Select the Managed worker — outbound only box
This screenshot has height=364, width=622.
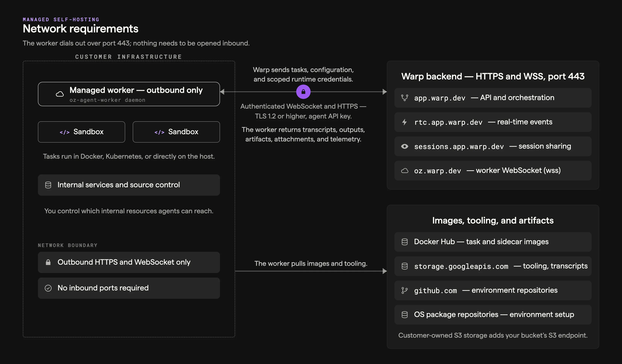pyautogui.click(x=129, y=94)
